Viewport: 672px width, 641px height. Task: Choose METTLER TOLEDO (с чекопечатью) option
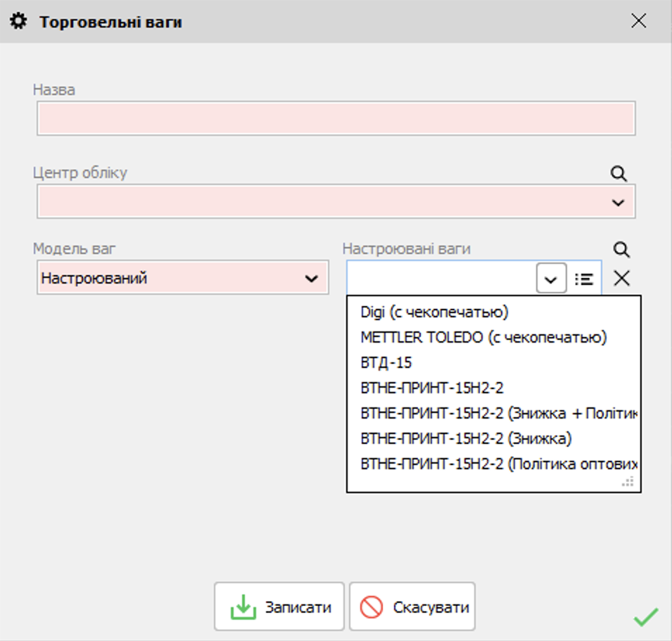point(483,337)
